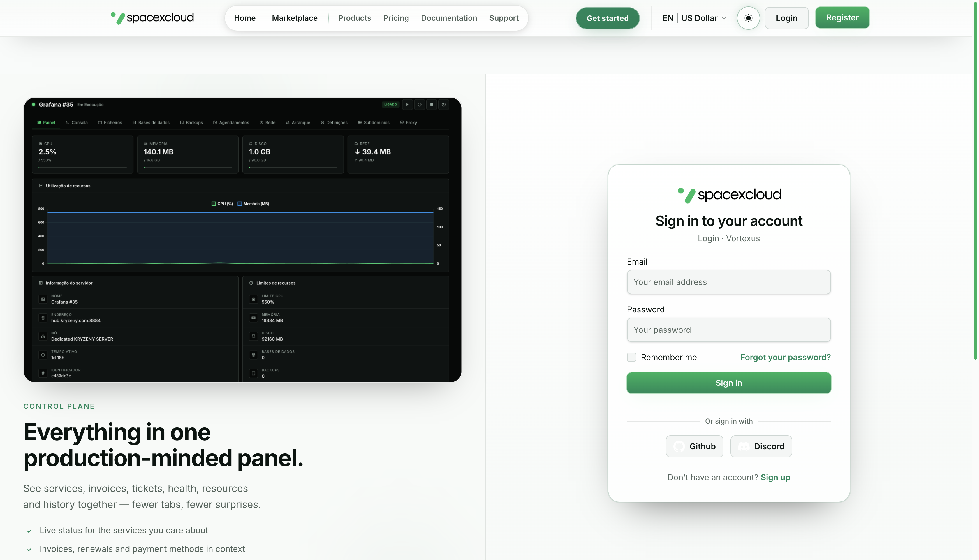
Task: Click the stop square icon in preview
Action: [432, 105]
